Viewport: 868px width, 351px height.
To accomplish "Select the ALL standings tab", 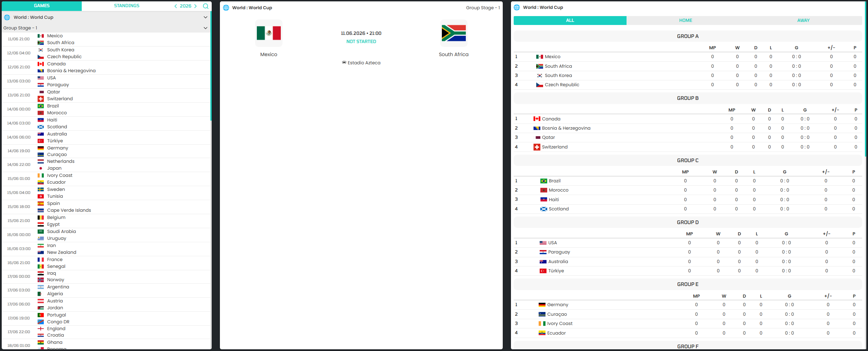I will pos(570,21).
